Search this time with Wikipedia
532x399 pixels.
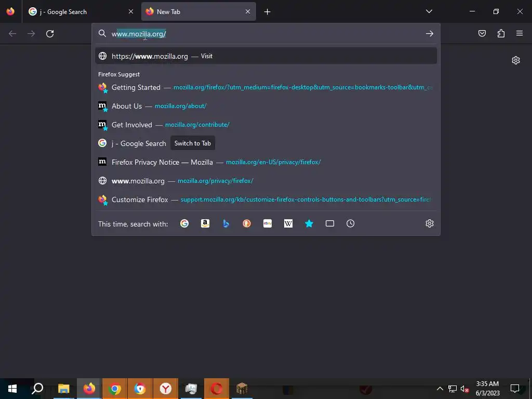tap(288, 223)
